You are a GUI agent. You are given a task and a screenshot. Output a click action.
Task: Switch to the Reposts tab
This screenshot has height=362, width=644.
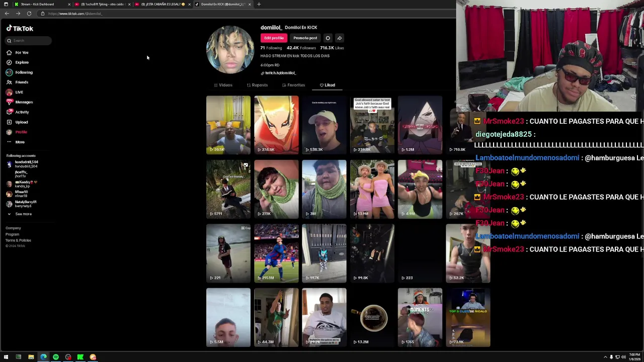click(x=257, y=85)
